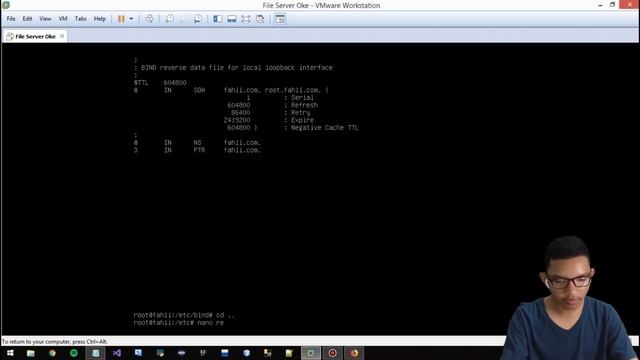Screen dimensions: 640x360
Task: Open the VM menu
Action: [x=63, y=19]
